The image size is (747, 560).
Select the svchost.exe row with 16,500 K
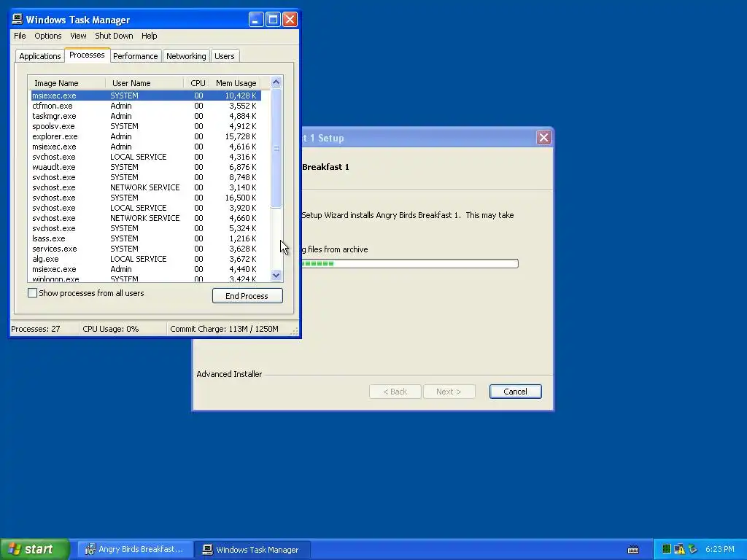tap(146, 198)
